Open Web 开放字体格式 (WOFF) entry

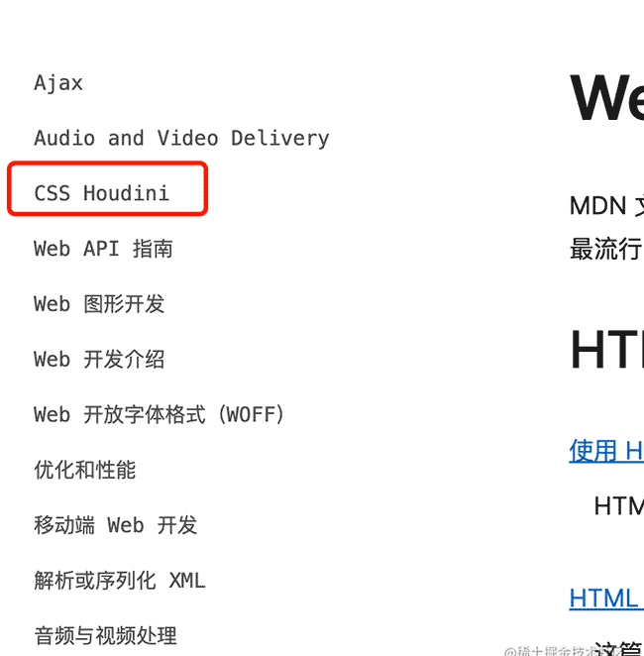(160, 414)
